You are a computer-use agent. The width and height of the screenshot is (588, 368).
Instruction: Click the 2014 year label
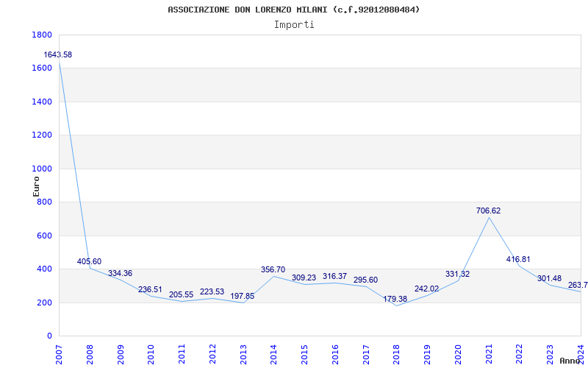[x=274, y=355]
